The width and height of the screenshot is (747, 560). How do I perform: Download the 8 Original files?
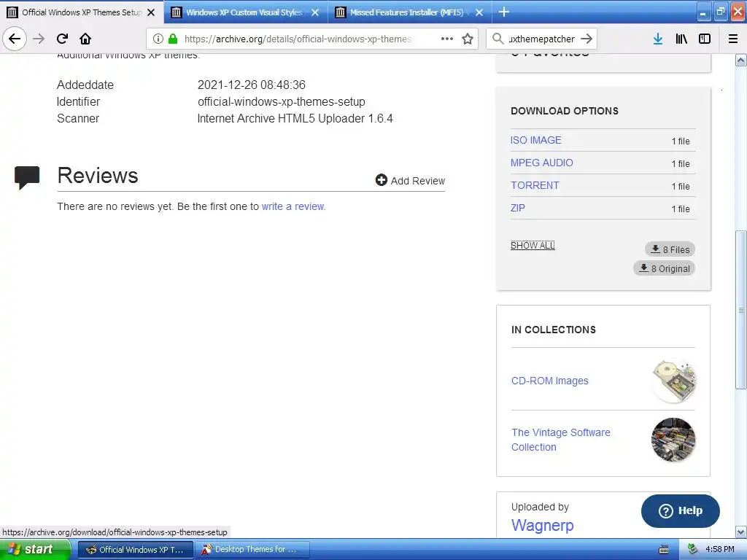[664, 268]
